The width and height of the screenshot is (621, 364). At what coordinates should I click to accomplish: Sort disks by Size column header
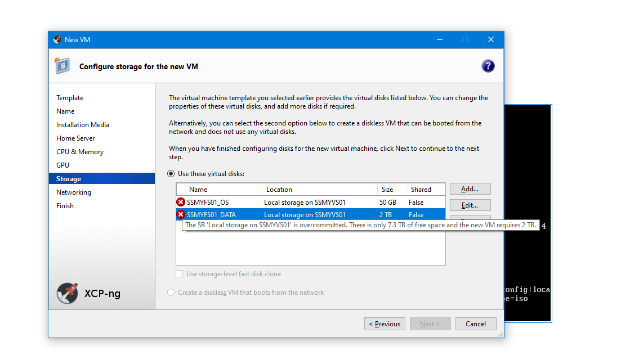pyautogui.click(x=392, y=190)
